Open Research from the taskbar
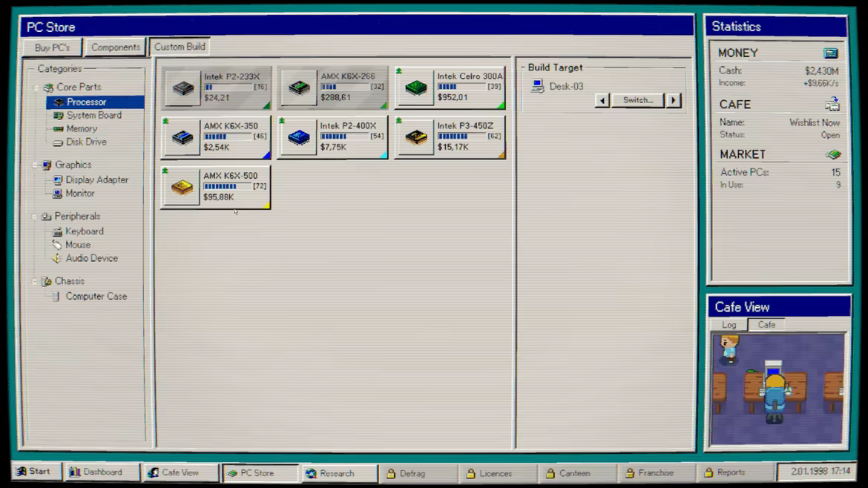Image resolution: width=868 pixels, height=488 pixels. tap(338, 473)
